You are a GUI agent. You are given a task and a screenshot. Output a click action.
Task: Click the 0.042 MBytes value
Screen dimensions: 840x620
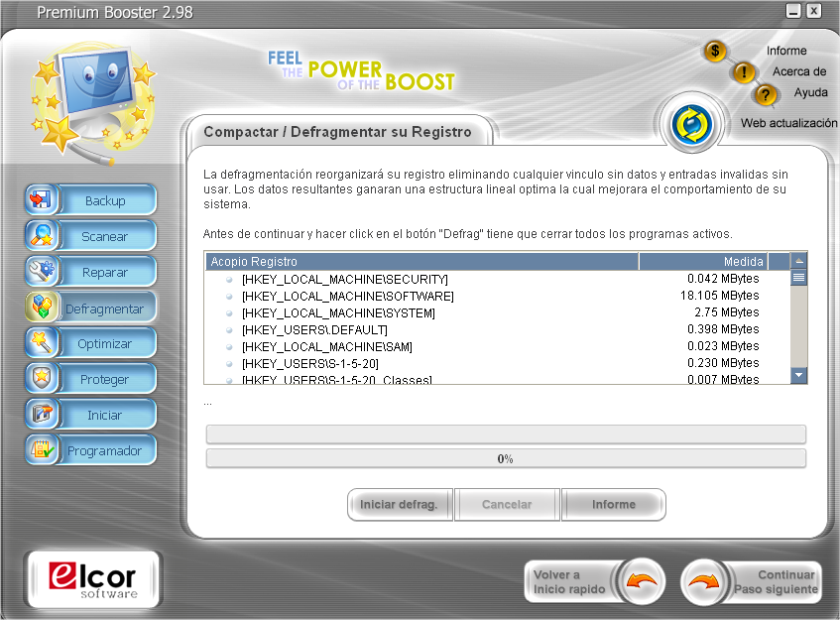(723, 279)
